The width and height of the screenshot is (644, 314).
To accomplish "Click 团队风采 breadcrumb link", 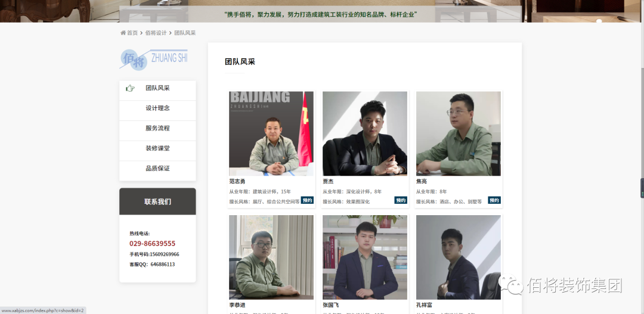I will coord(185,33).
